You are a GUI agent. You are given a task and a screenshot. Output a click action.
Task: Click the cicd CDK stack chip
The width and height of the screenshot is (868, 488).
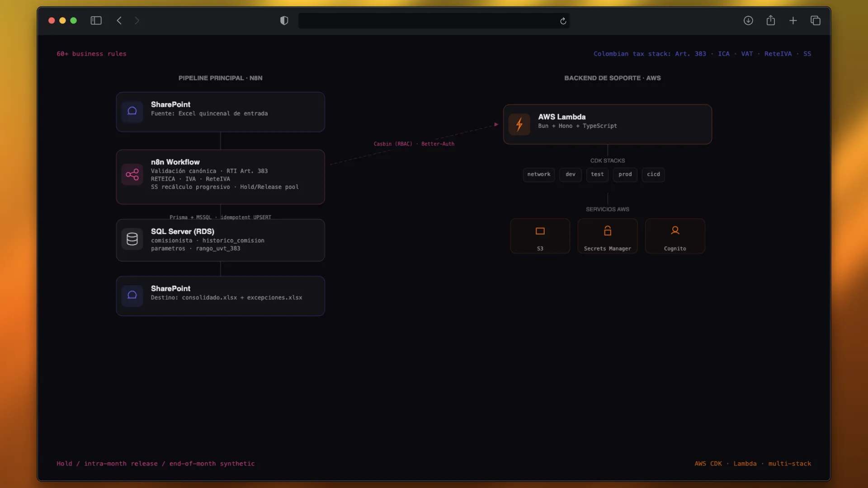(x=653, y=174)
